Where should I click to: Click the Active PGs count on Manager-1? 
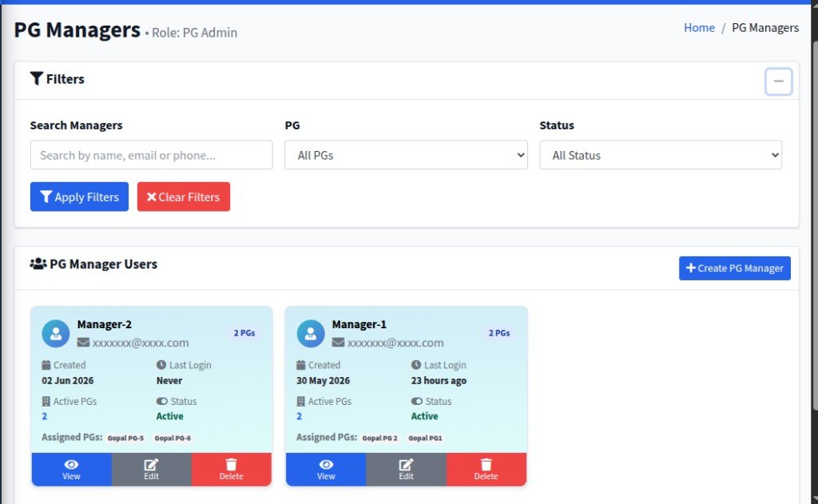[299, 416]
